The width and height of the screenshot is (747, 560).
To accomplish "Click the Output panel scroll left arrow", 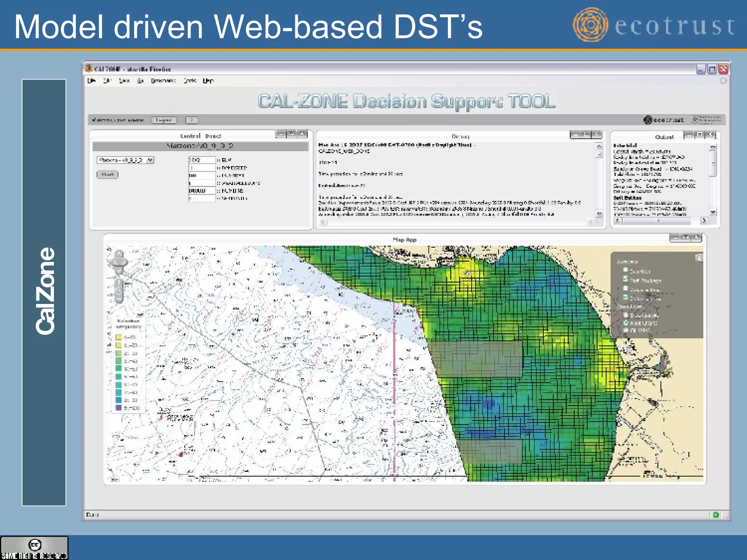I will pyautogui.click(x=617, y=221).
